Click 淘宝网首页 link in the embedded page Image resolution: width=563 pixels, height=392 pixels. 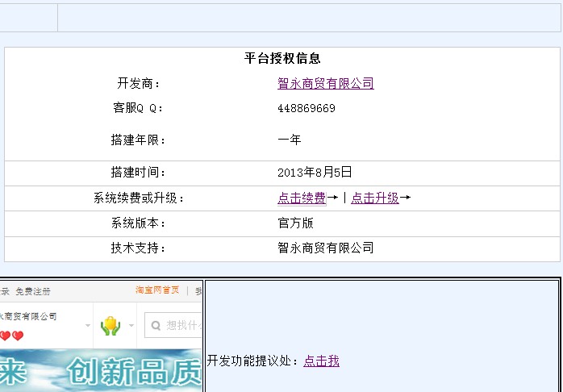(157, 290)
